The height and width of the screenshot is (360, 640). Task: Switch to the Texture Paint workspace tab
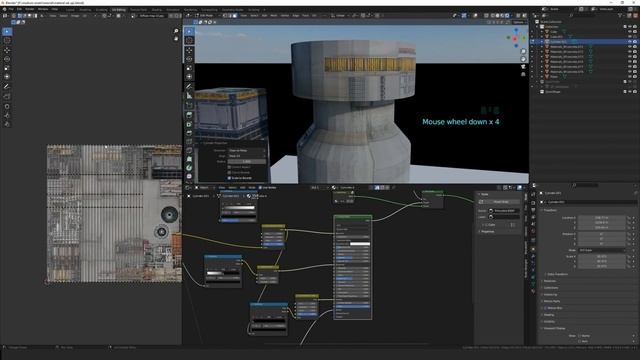point(138,9)
